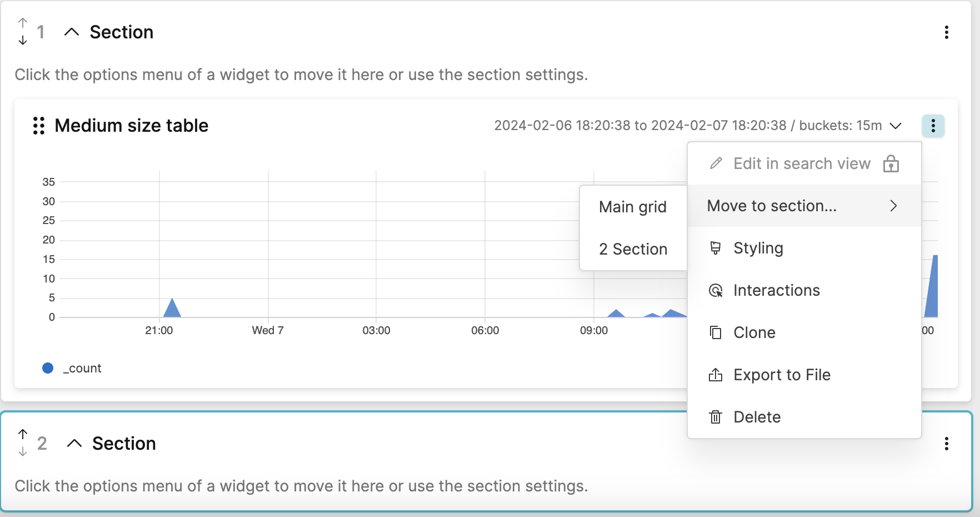Select 2 Section as move destination

633,249
